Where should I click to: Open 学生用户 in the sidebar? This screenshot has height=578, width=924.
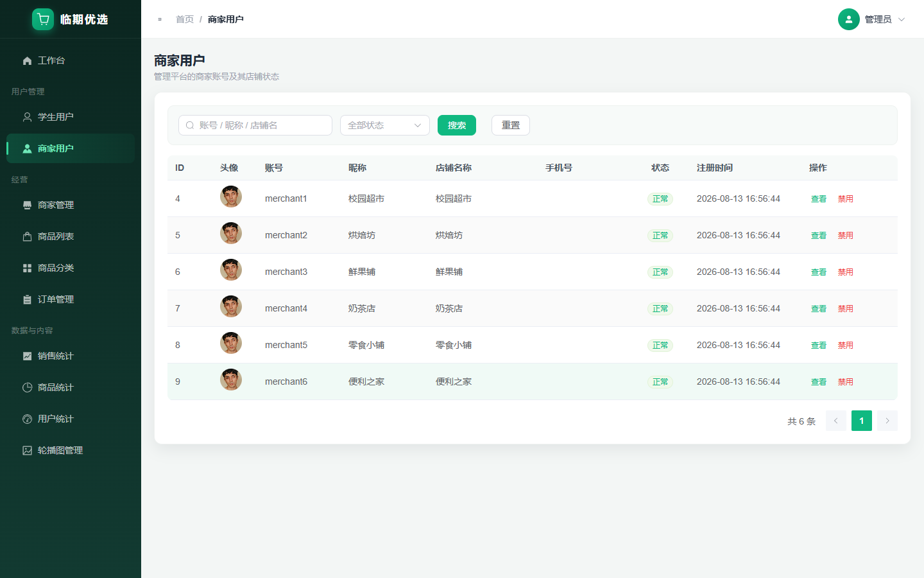(x=71, y=117)
